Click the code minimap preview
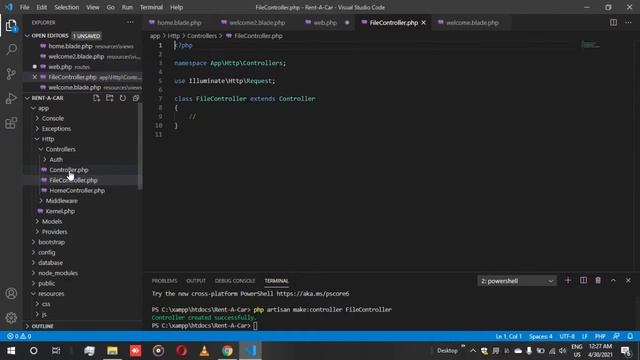Viewport: 640px width, 360px height. 590,44
